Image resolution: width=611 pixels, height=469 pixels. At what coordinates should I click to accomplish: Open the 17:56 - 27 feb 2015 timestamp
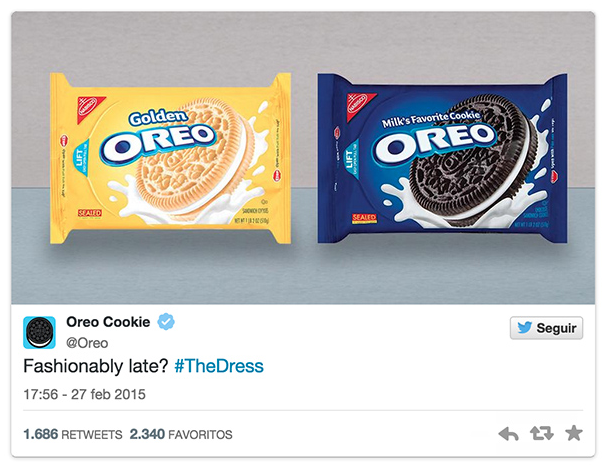coord(85,394)
